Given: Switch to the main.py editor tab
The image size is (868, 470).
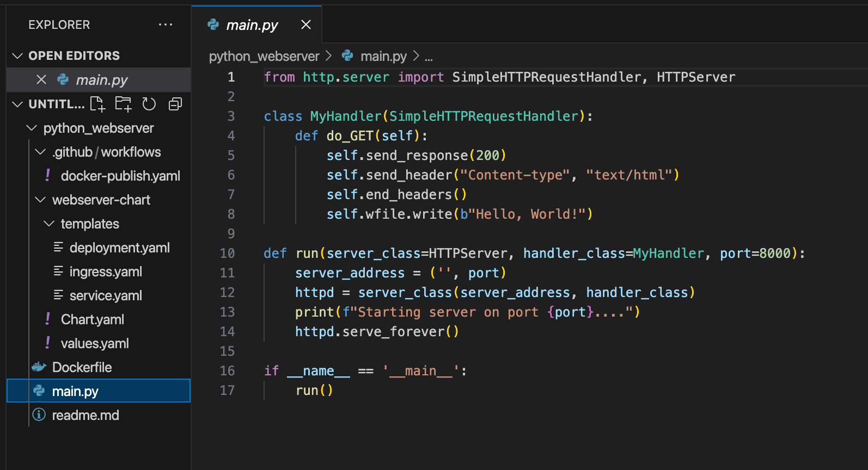Looking at the screenshot, I should [x=257, y=24].
